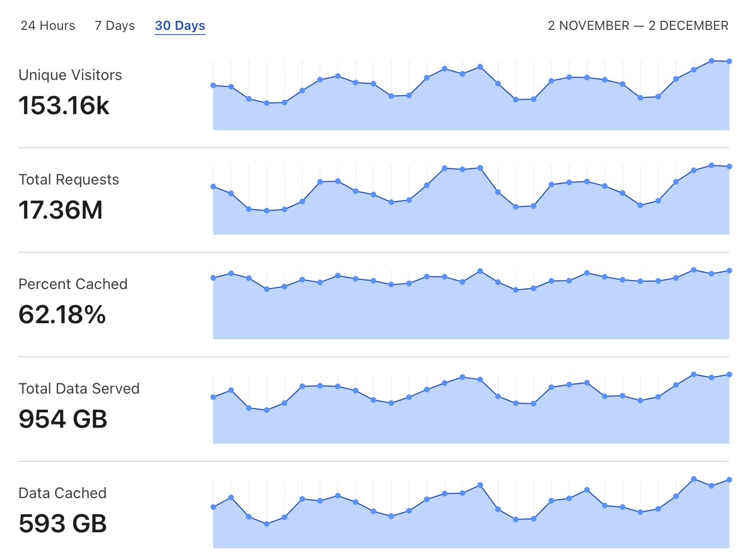The height and width of the screenshot is (560, 740).
Task: Open the Total Requests metric label
Action: point(69,180)
